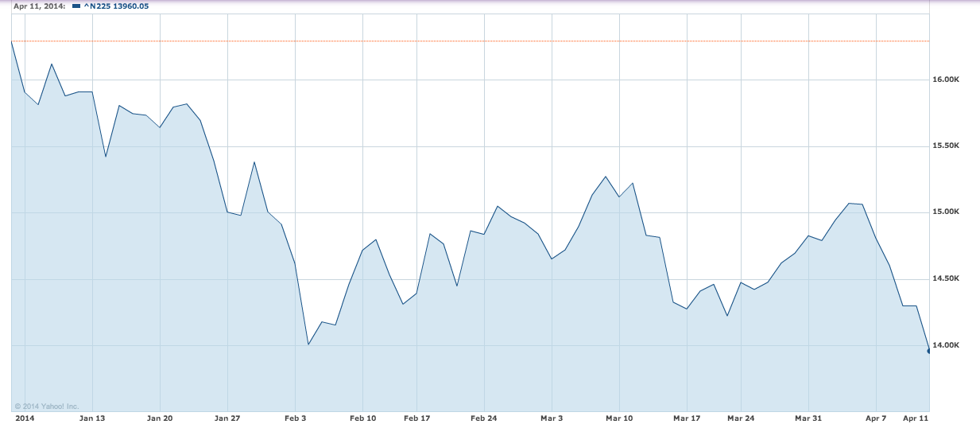Select the Jan 13 date label
The height and width of the screenshot is (424, 980).
pos(92,418)
